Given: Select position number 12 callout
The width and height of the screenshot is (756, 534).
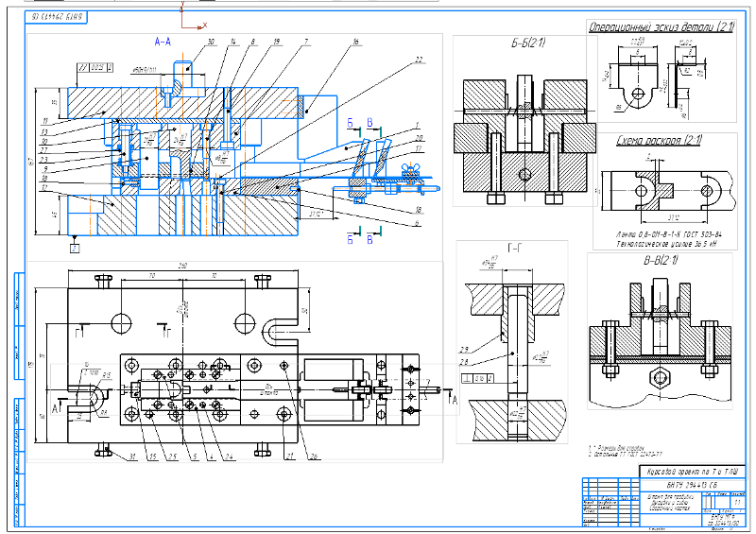Looking at the screenshot, I should pyautogui.click(x=44, y=187).
